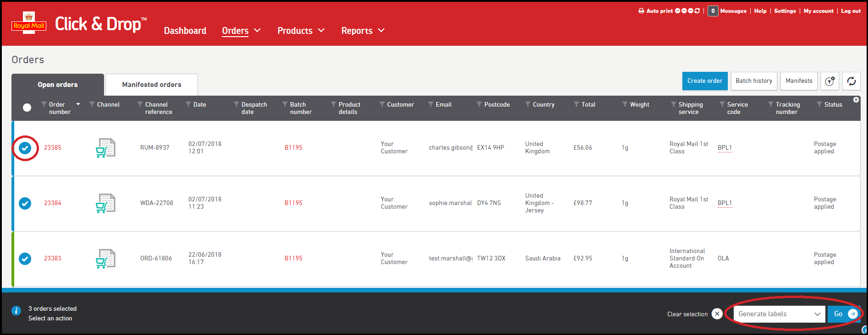868x335 pixels.
Task: Switch to the Manifested orders tab
Action: point(152,85)
